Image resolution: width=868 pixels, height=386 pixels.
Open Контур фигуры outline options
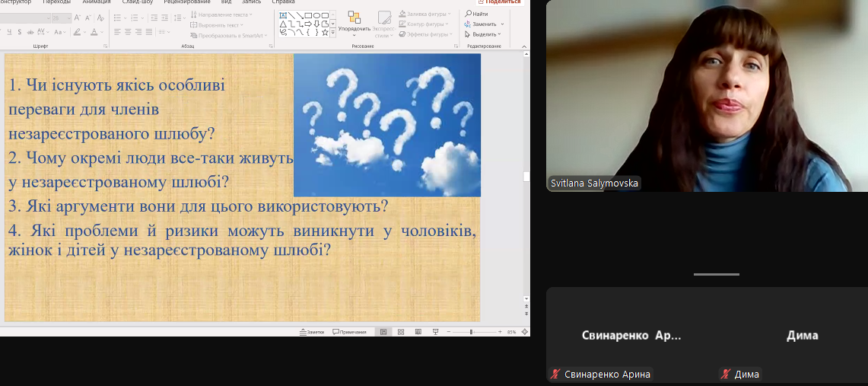click(x=424, y=24)
